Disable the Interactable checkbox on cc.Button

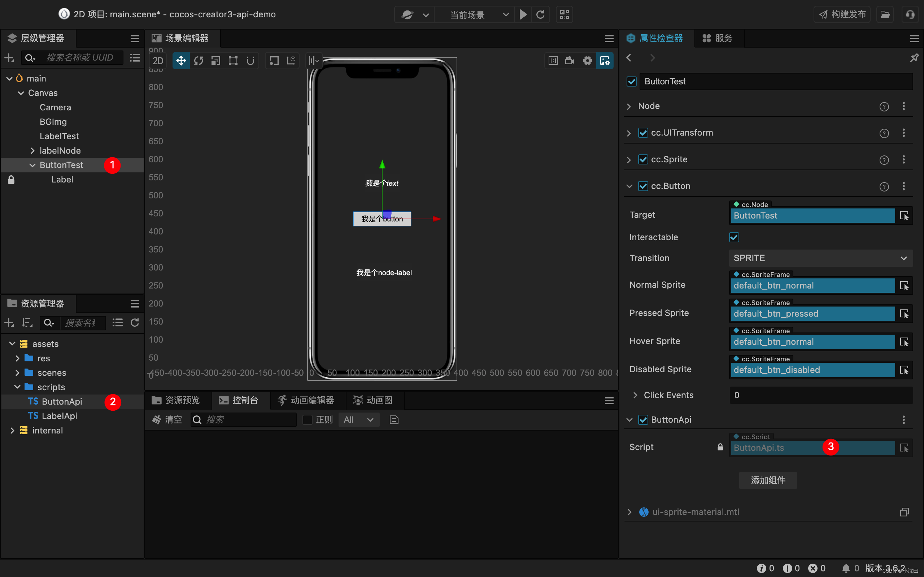click(x=733, y=237)
